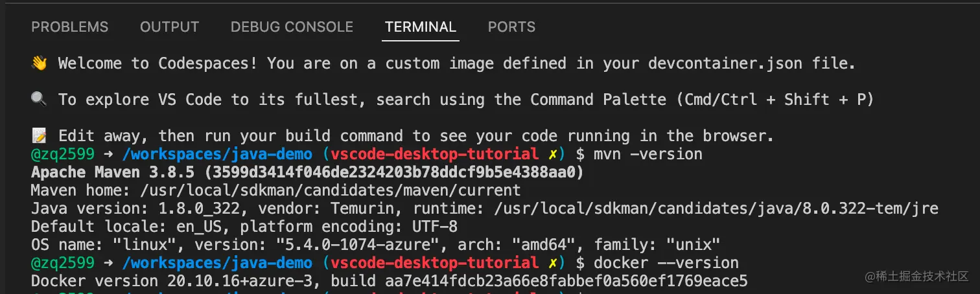Click the yellow ✗ after the docker prompt branch

[552, 263]
